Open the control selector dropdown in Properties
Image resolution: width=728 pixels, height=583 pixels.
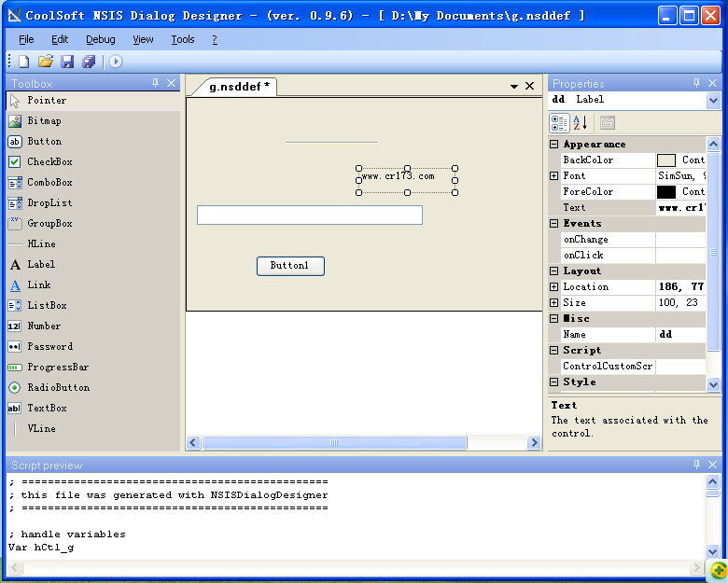714,100
